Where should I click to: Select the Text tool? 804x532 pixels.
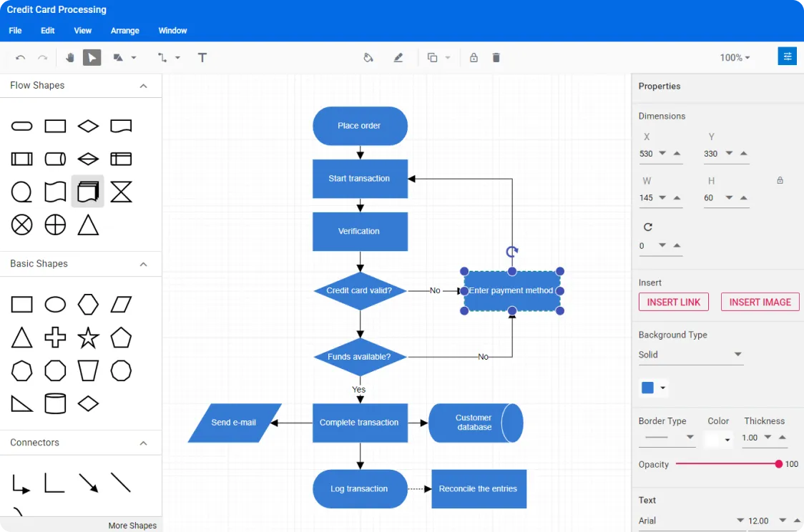click(x=202, y=57)
